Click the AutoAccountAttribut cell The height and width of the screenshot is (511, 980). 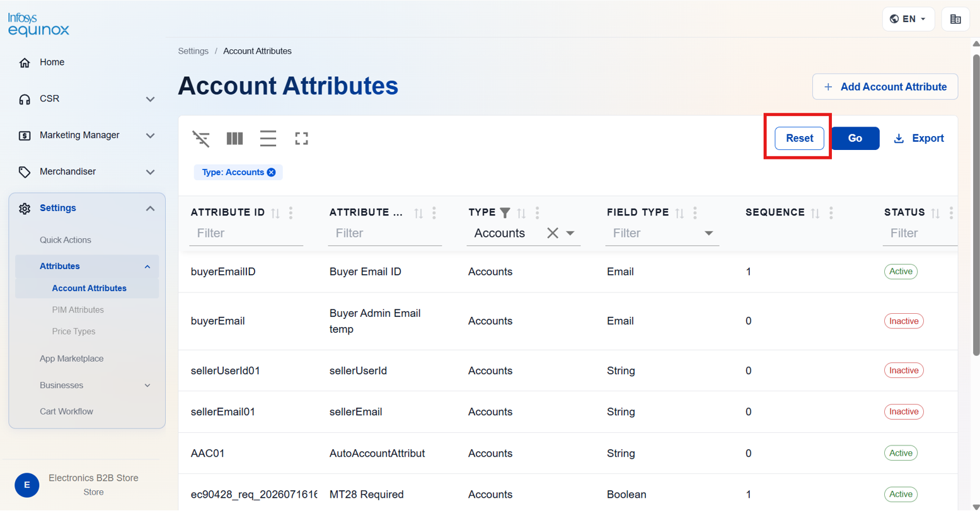(x=377, y=453)
